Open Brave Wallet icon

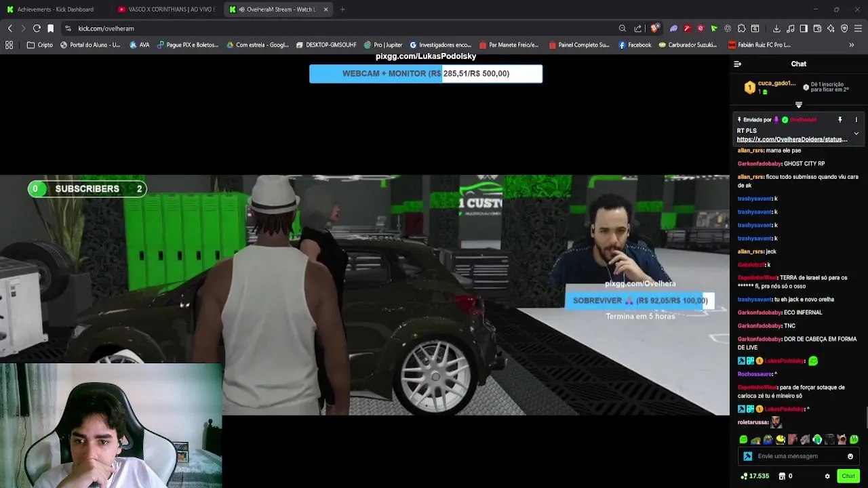(817, 28)
